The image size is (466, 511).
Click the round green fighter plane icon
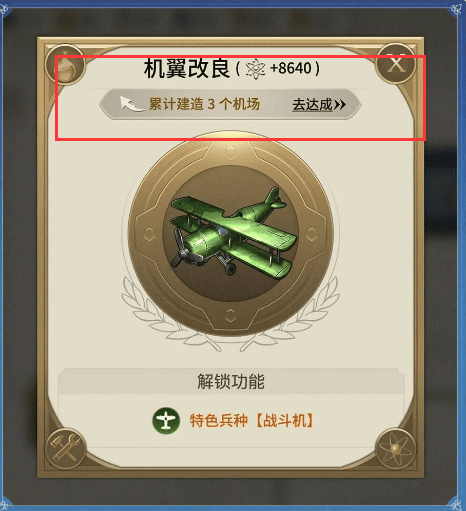click(x=166, y=420)
